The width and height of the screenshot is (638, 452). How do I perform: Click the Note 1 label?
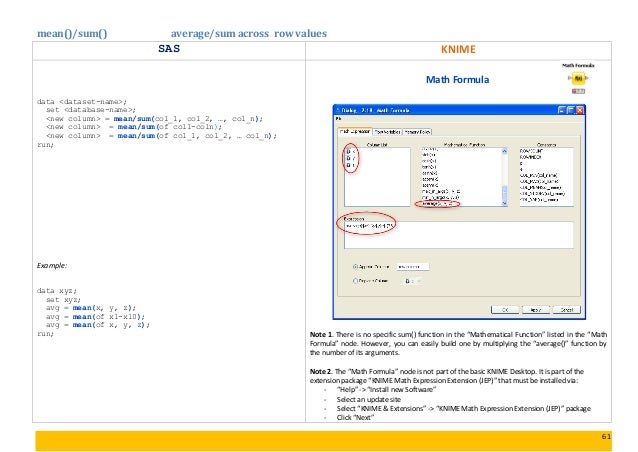point(321,334)
